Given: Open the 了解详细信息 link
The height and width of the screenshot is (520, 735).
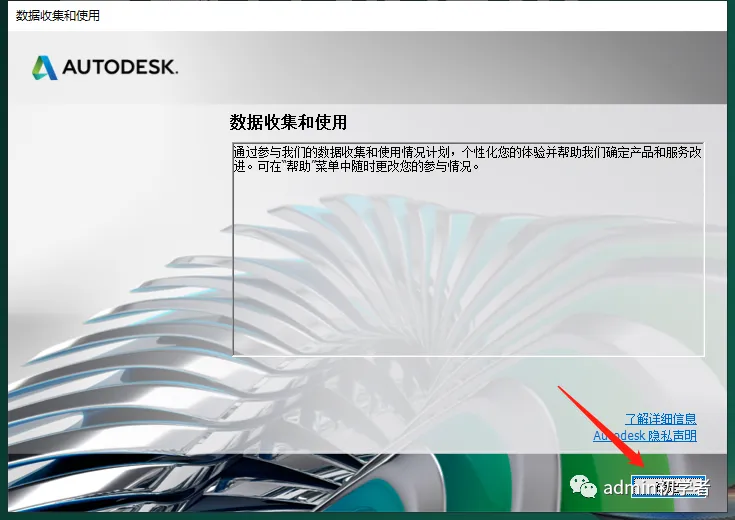Looking at the screenshot, I should (660, 419).
